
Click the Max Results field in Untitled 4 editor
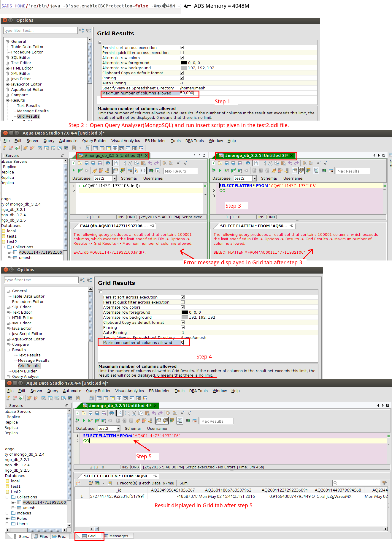tap(217, 421)
